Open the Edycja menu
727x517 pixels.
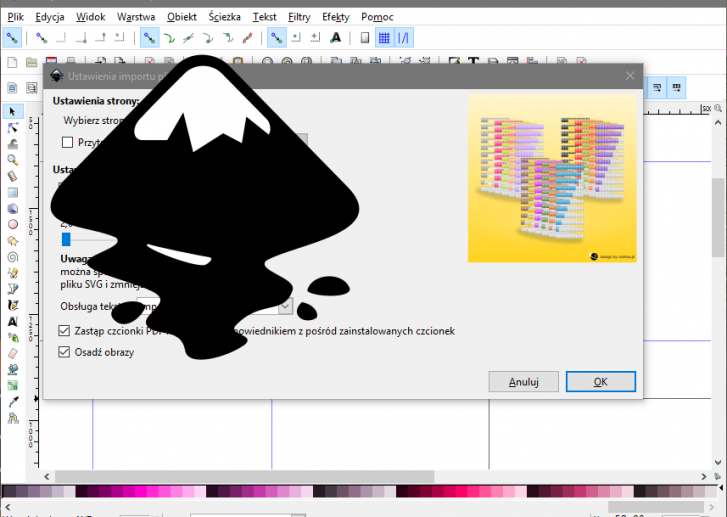click(x=50, y=17)
